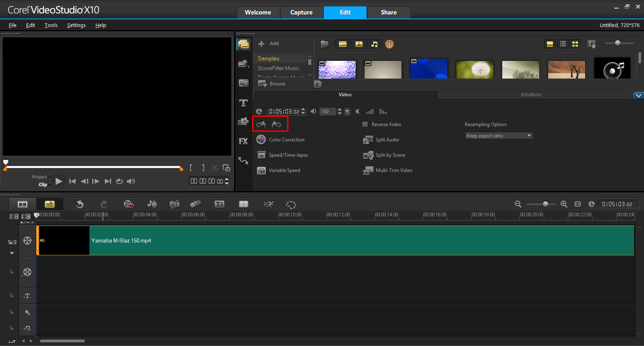Select the dandelion sample thumbnail
The height and width of the screenshot is (346, 644).
475,69
